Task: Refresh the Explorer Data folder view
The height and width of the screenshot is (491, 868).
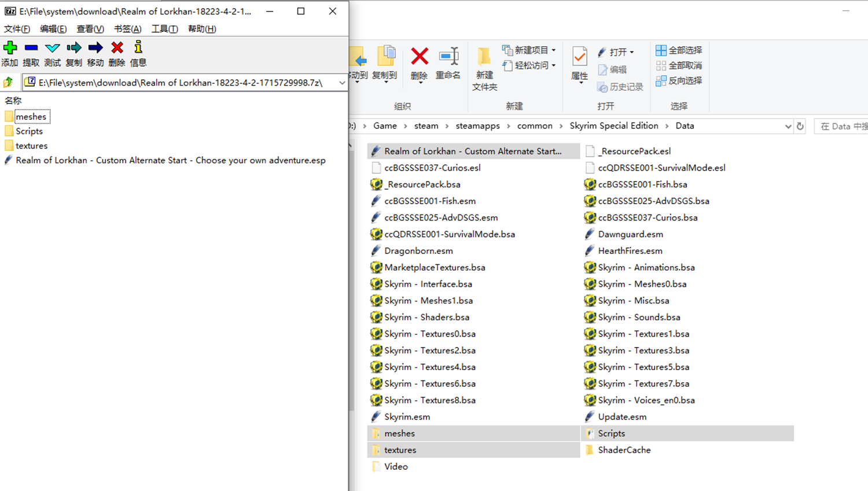Action: 800,126
